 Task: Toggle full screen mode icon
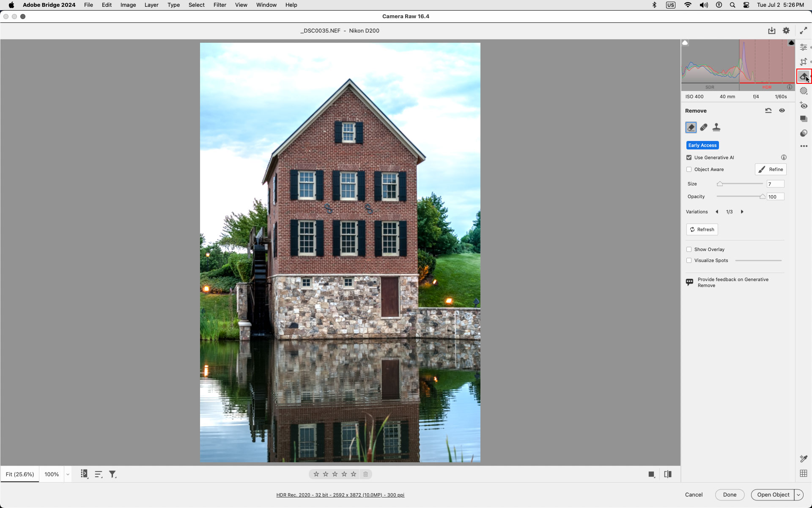point(803,30)
